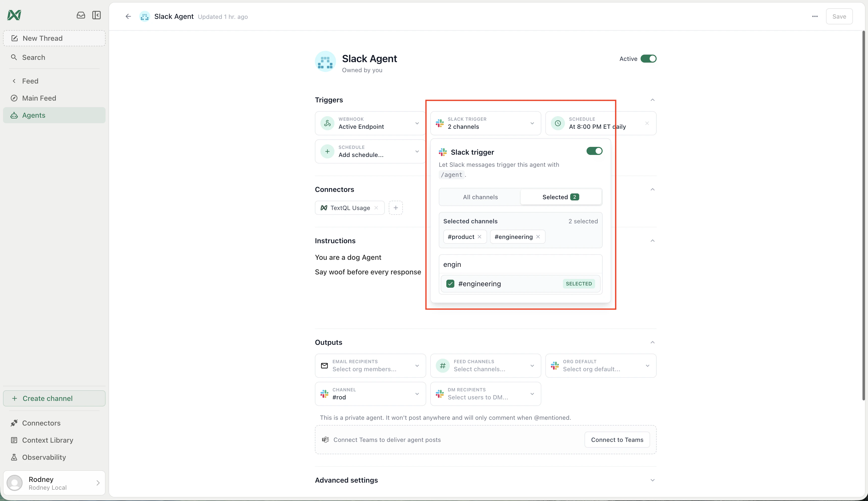This screenshot has height=501, width=868.
Task: Open Observability in the sidebar
Action: (x=54, y=457)
